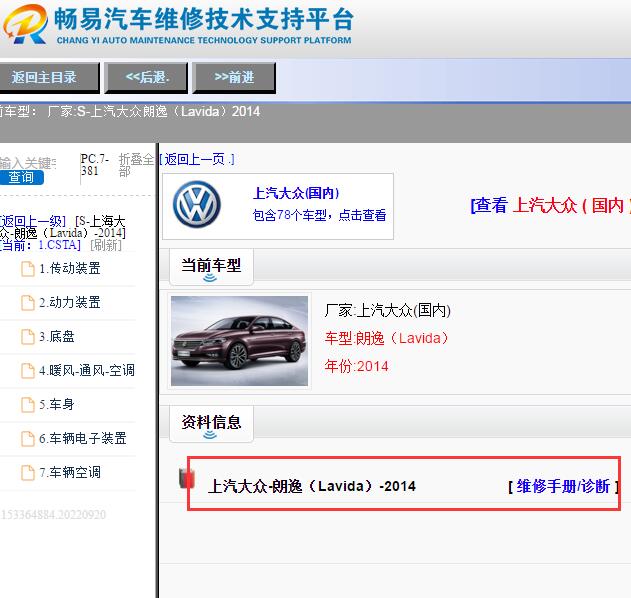Viewport: 631px width, 598px height.
Task: Go forward with the >>前进 button
Action: (234, 77)
